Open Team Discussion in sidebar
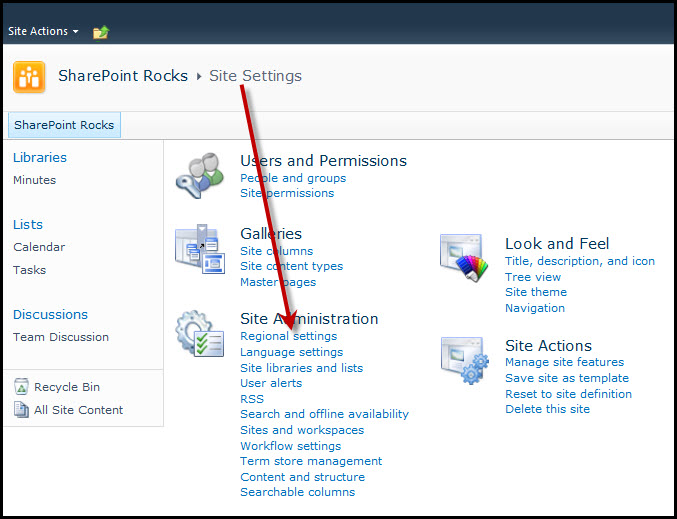677x519 pixels. click(61, 337)
